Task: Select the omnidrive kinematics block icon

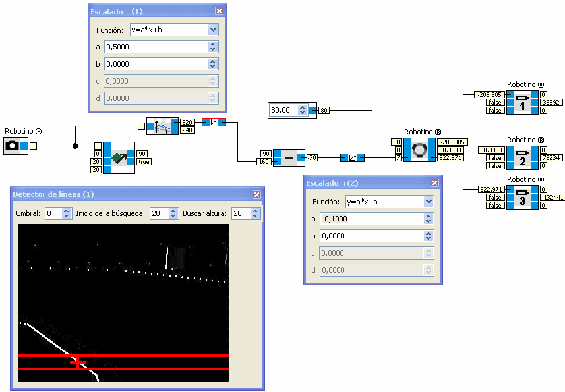Action: pos(420,150)
